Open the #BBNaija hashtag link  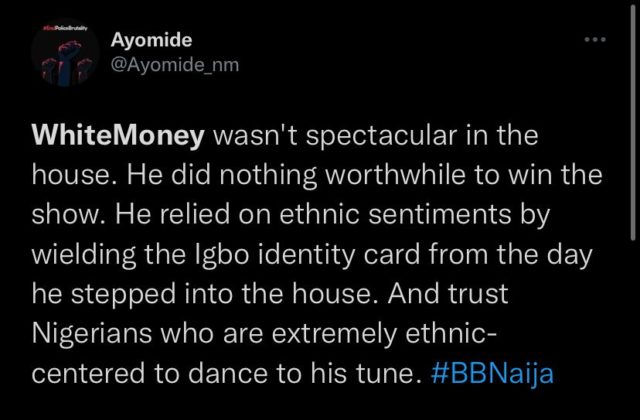(492, 373)
